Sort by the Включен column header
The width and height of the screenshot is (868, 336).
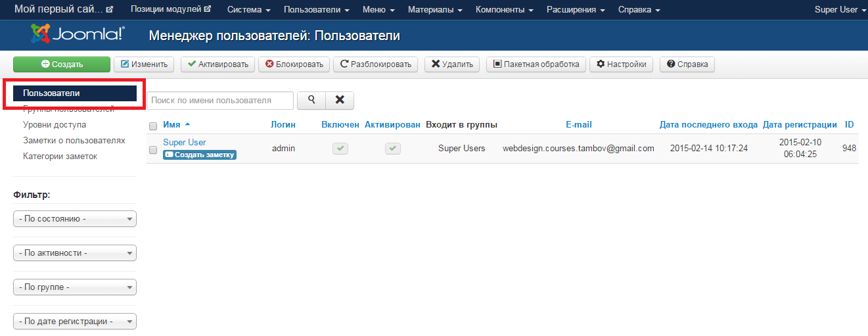[340, 124]
